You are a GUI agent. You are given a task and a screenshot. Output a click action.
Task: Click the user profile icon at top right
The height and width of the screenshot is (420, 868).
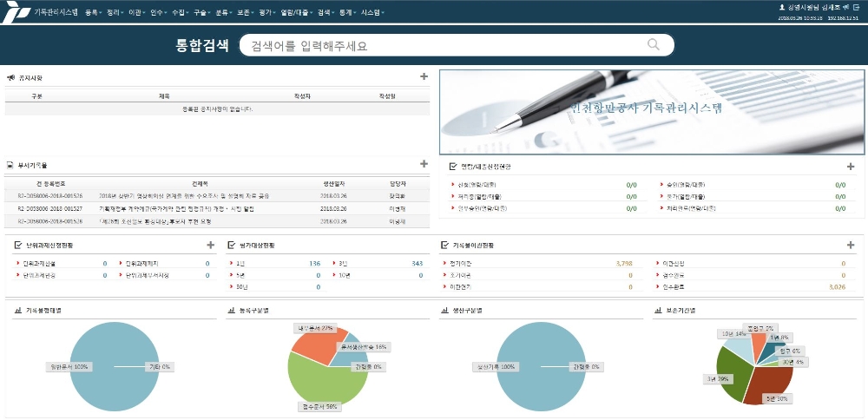coord(782,7)
